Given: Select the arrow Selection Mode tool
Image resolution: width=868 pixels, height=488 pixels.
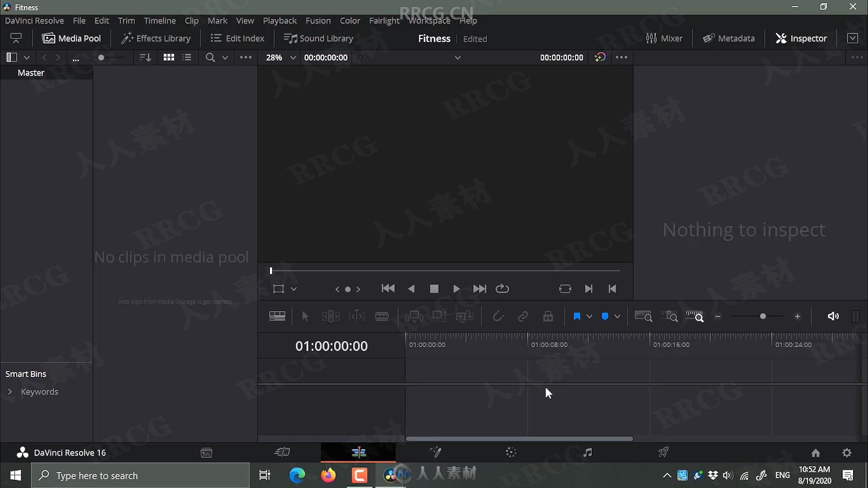Looking at the screenshot, I should click(x=305, y=316).
